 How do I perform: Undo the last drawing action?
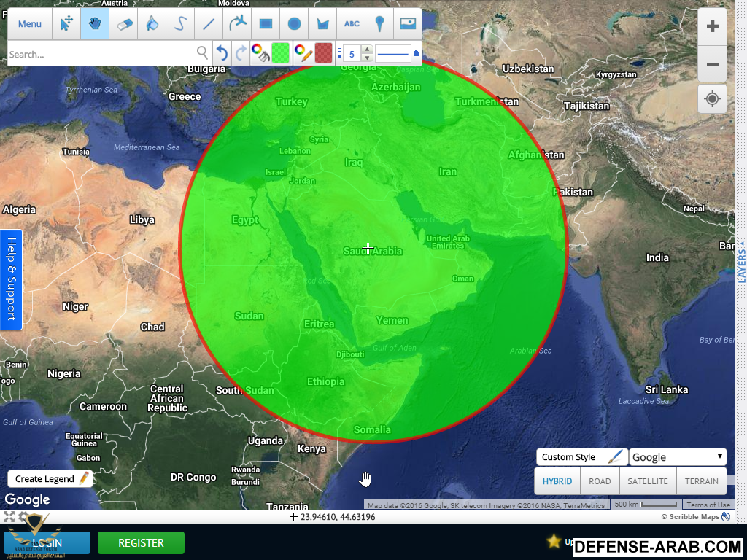(x=222, y=53)
